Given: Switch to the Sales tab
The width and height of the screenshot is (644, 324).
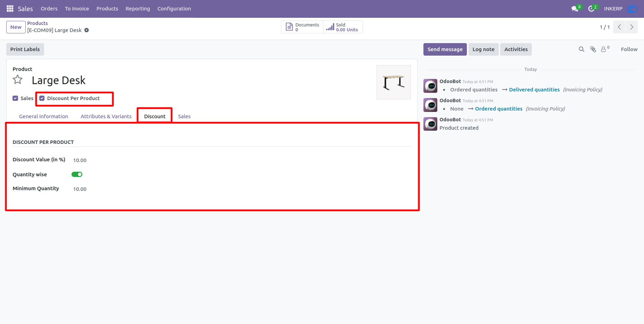Looking at the screenshot, I should coord(184,116).
